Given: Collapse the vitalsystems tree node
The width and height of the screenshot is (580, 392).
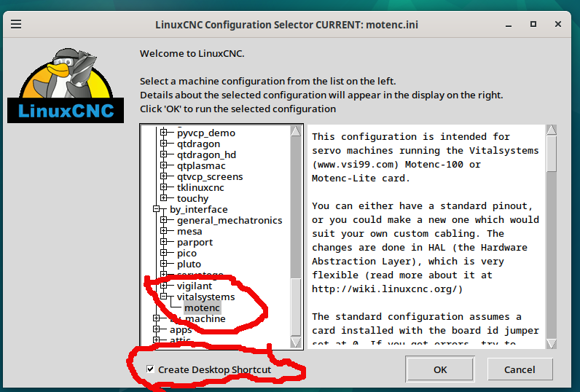Looking at the screenshot, I should coord(164,297).
